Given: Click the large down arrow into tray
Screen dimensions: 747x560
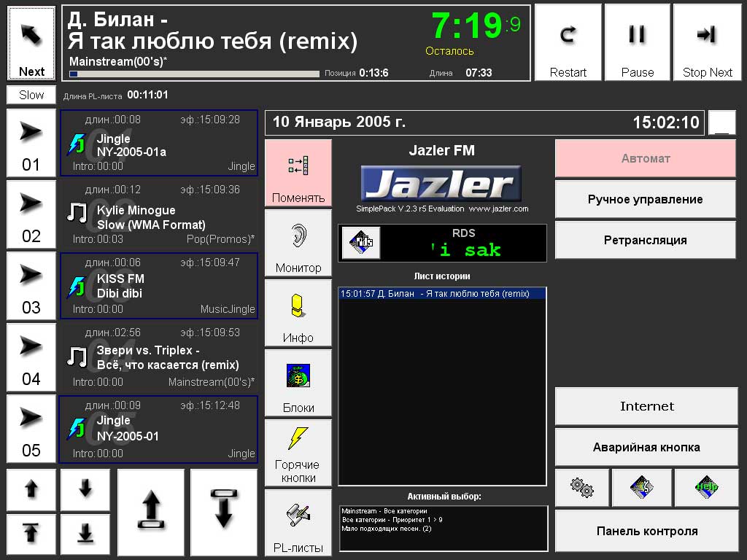Looking at the screenshot, I should point(224,513).
